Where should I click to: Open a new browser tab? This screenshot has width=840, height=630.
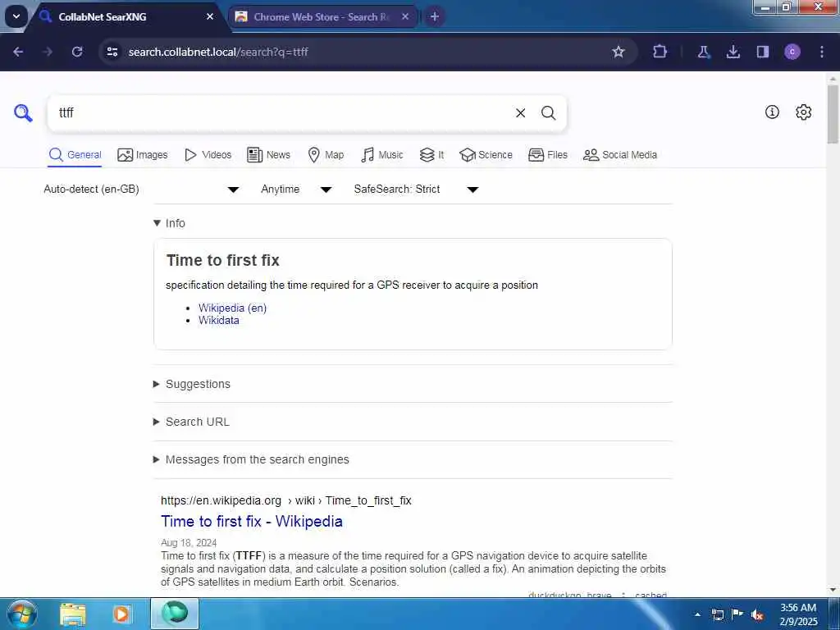pos(435,16)
